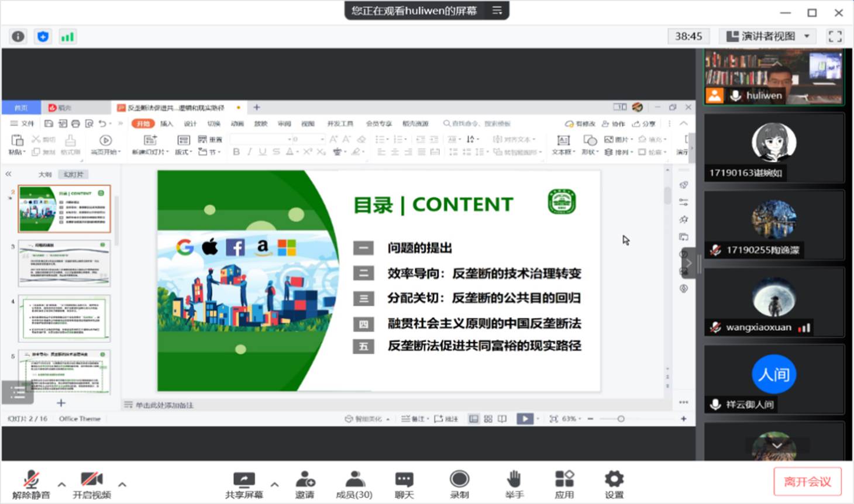Screen dimensions: 854x504
Task: Unmute the microphone
Action: (31, 484)
